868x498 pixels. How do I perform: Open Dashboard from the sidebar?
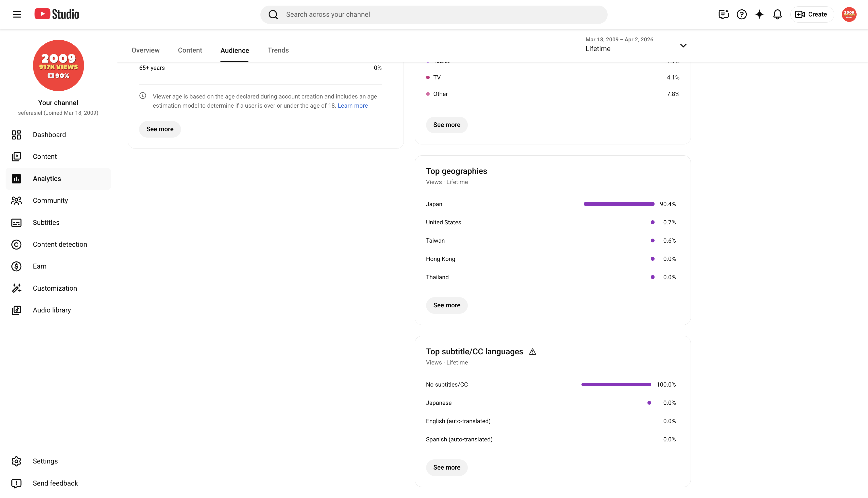pos(58,135)
